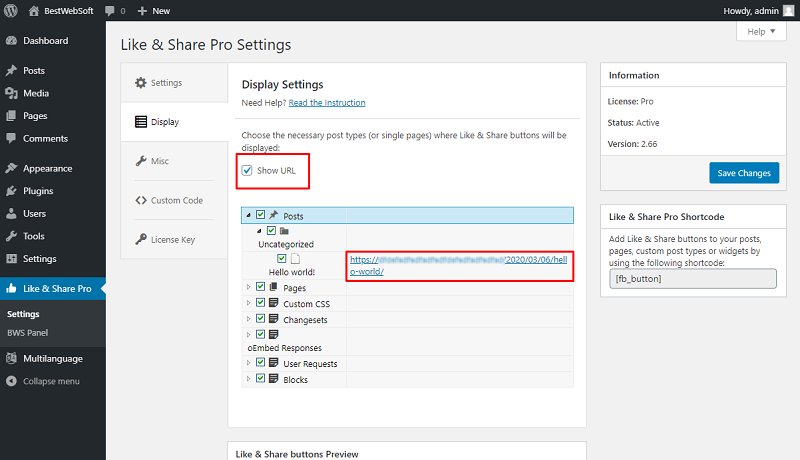800x460 pixels.
Task: Click the sidebar Settings sliders icon
Action: tap(11, 259)
